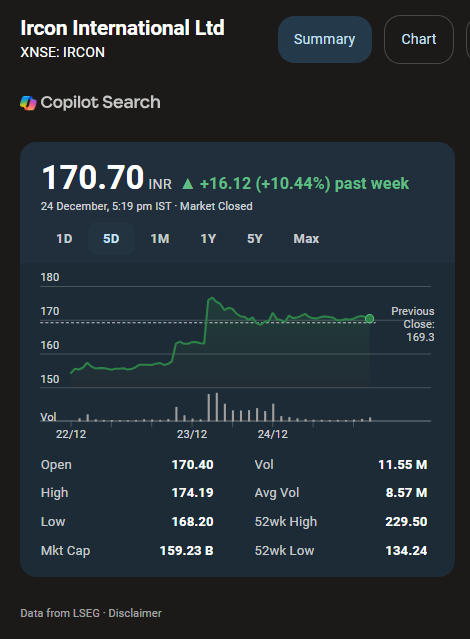
Task: Click the Copilot Search logo icon
Action: (28, 103)
